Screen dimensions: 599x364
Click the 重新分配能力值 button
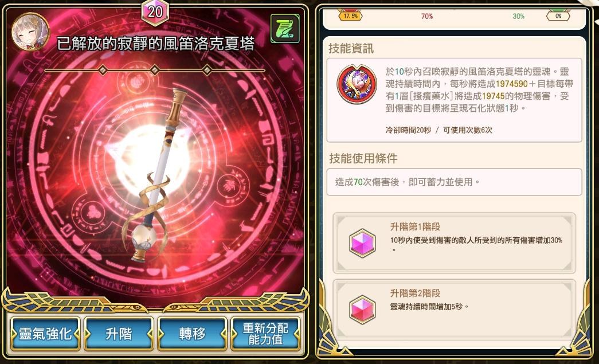tap(265, 334)
